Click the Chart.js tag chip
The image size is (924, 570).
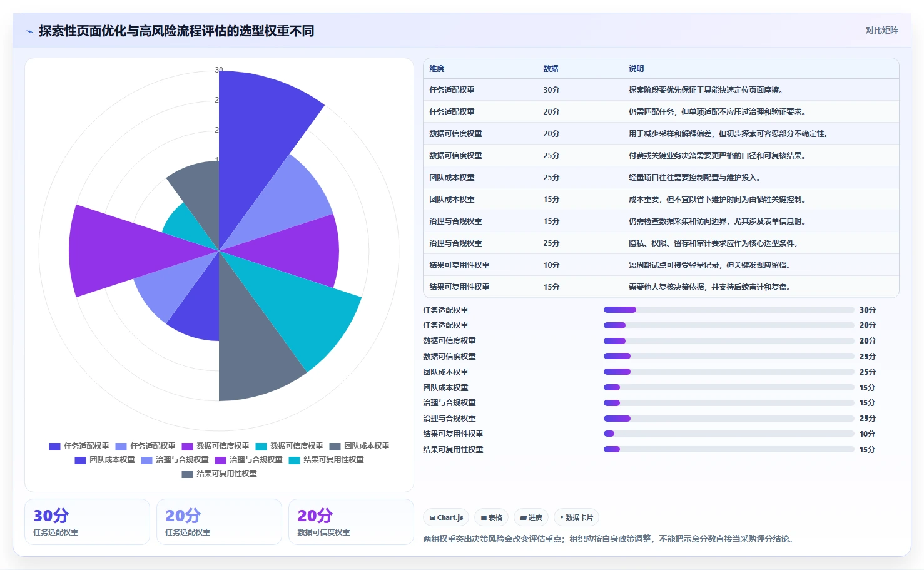pyautogui.click(x=447, y=517)
